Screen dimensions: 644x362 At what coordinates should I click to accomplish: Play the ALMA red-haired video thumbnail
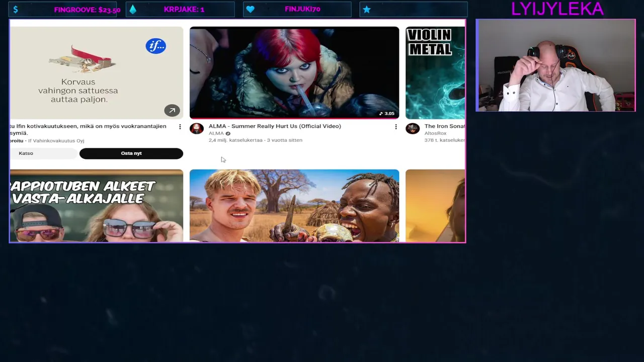click(294, 73)
